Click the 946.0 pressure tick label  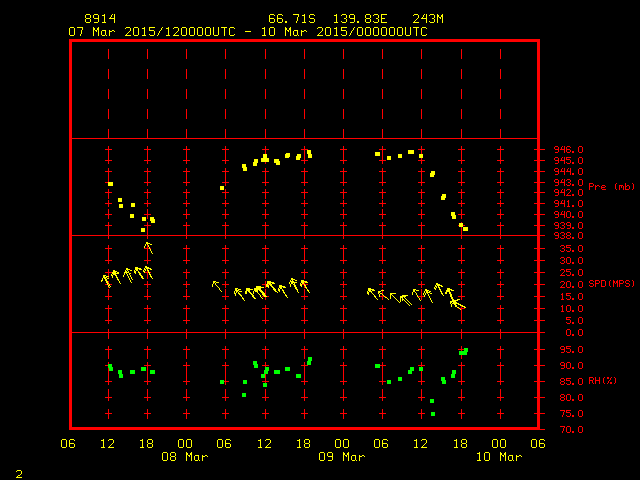click(x=569, y=150)
